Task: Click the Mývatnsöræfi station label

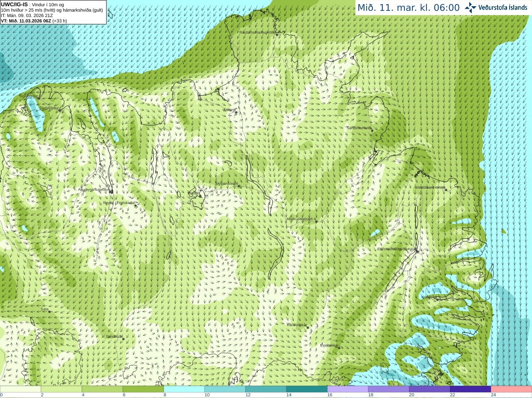Action: pos(227,184)
